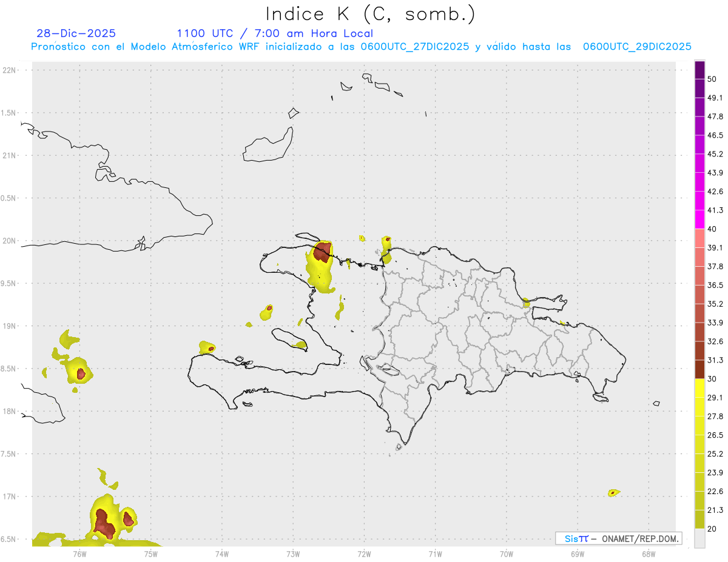Image resolution: width=728 pixels, height=562 pixels.
Task: Click the color bar value "50"
Action: [x=712, y=79]
